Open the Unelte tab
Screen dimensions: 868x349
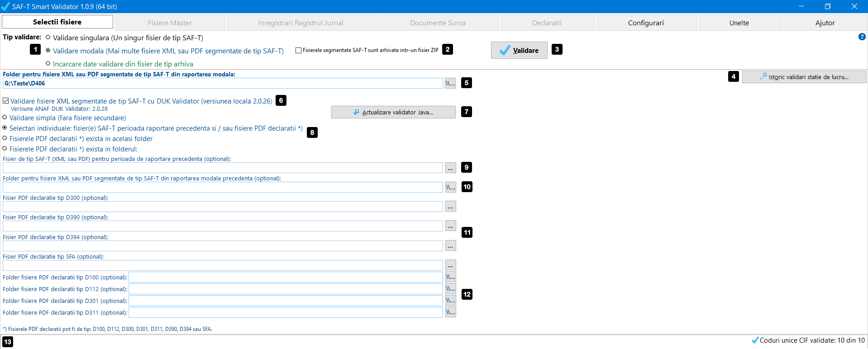tap(739, 23)
